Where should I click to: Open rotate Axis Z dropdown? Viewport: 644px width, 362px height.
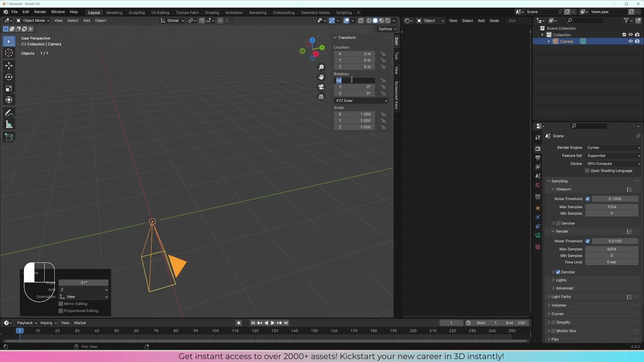(84, 290)
